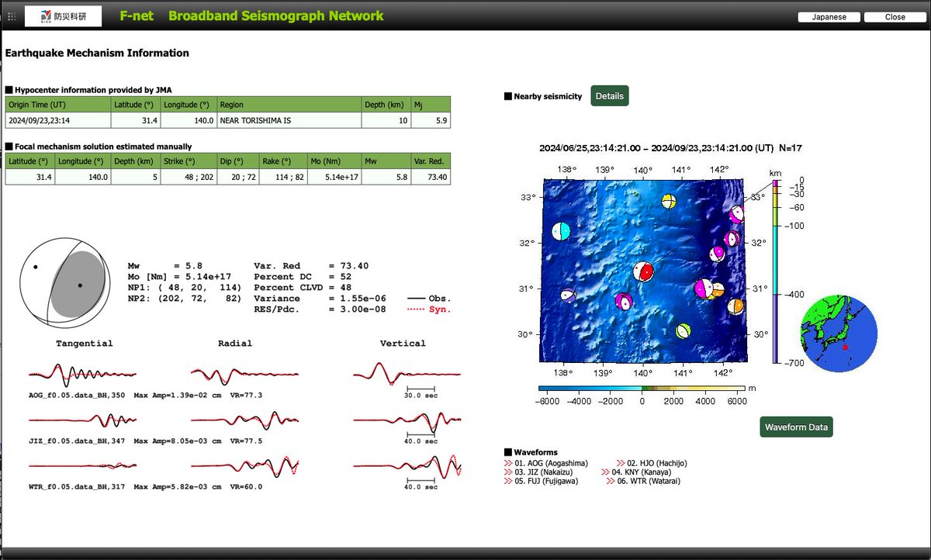Click the WTR vertical waveform trace
Viewport: 931px width, 560px height.
pos(407,465)
